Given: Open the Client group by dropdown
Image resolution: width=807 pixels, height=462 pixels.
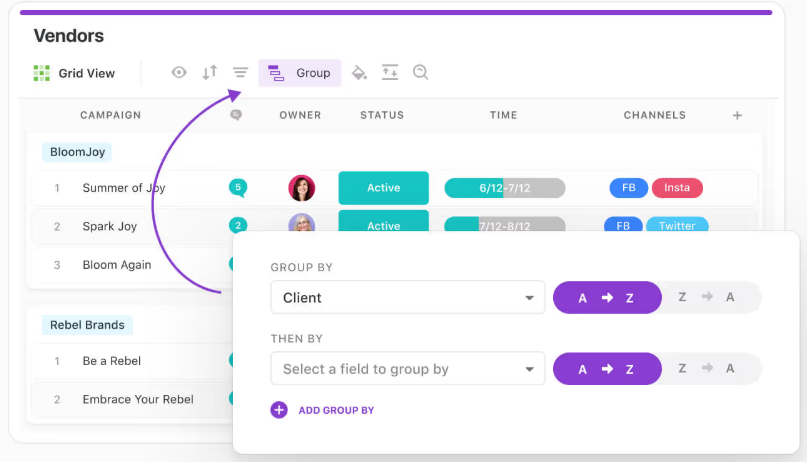Looking at the screenshot, I should click(407, 297).
